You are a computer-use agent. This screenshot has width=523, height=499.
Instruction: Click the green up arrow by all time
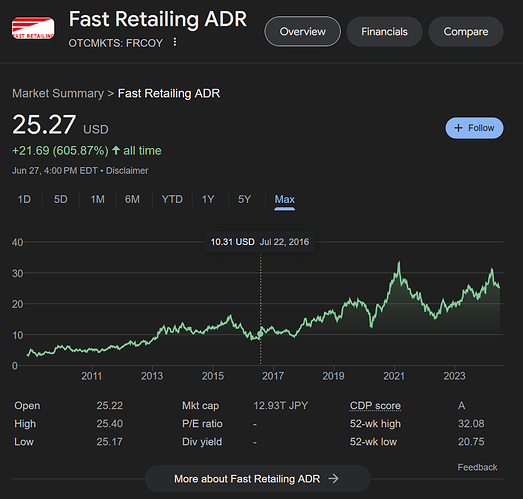coord(116,150)
